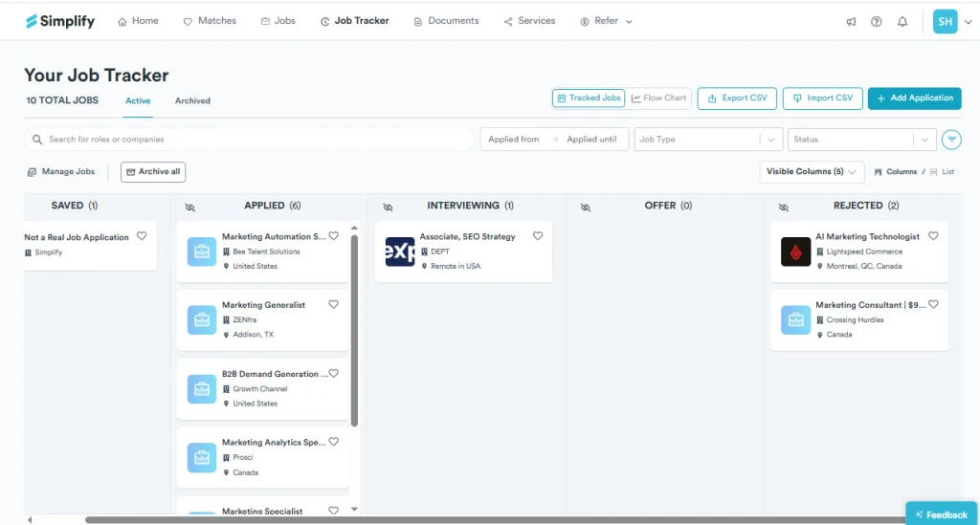This screenshot has height=525, width=980.
Task: Hide the INTERVIEWING column
Action: click(x=388, y=208)
